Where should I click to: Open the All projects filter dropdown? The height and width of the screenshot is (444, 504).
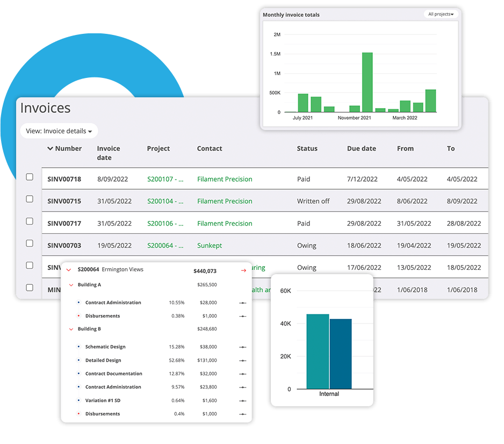pyautogui.click(x=441, y=14)
